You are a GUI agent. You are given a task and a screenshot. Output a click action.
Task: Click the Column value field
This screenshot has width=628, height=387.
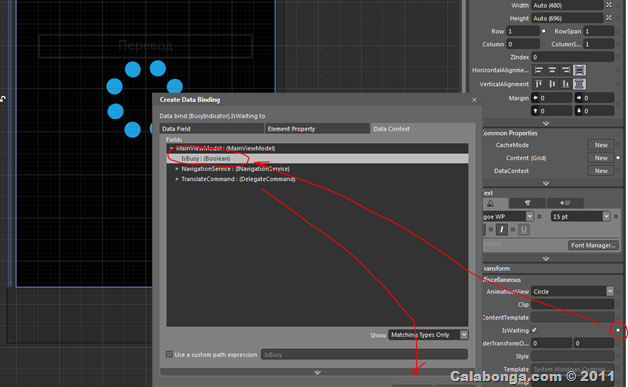pyautogui.click(x=523, y=44)
